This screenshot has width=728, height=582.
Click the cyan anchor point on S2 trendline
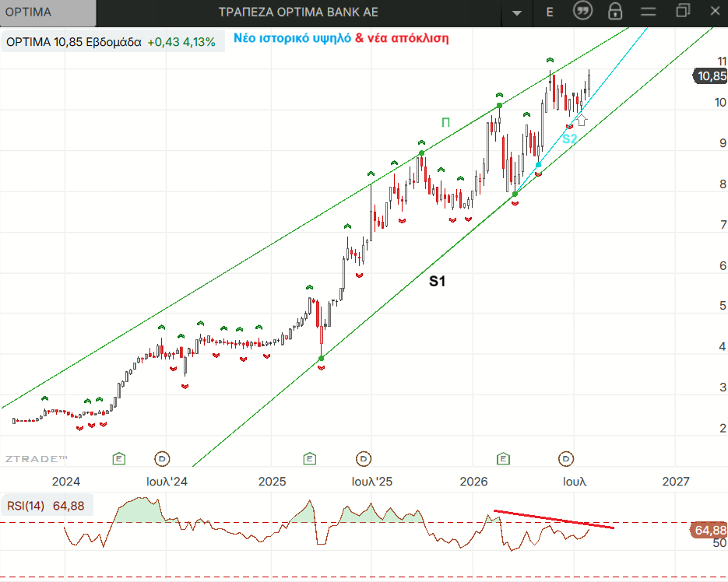pos(538,165)
